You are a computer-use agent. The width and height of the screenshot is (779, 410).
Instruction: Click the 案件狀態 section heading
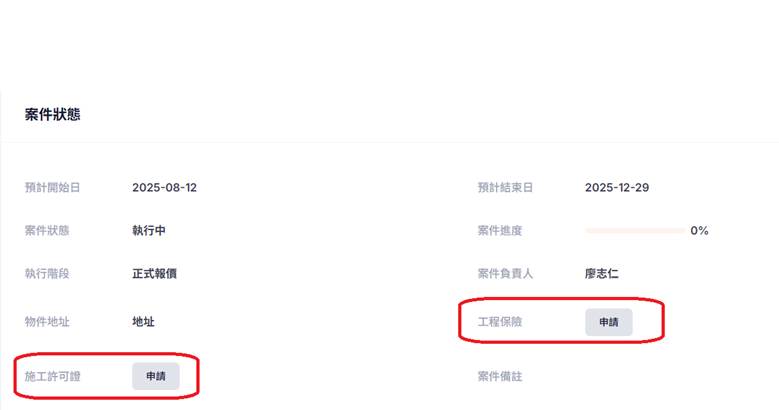click(x=53, y=115)
